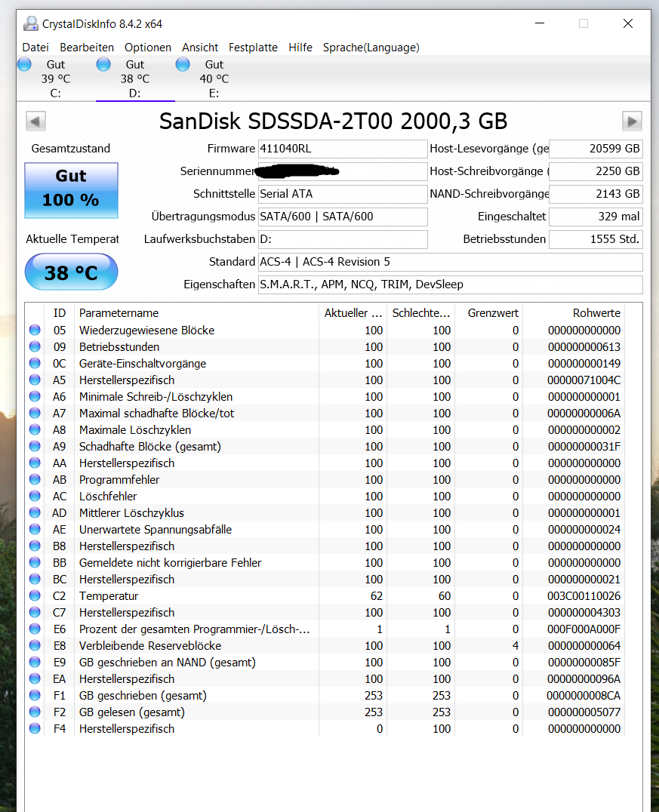Open the Hilfe menu
Screen dimensions: 659x812
[x=300, y=48]
